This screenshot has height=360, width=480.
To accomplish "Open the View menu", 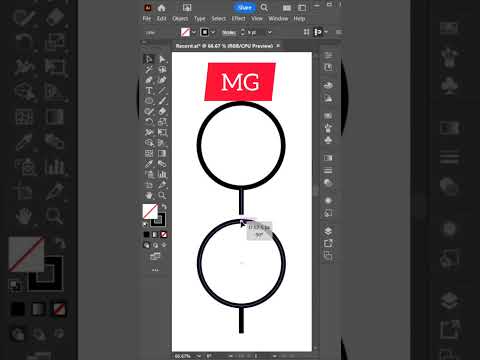I will (x=257, y=19).
